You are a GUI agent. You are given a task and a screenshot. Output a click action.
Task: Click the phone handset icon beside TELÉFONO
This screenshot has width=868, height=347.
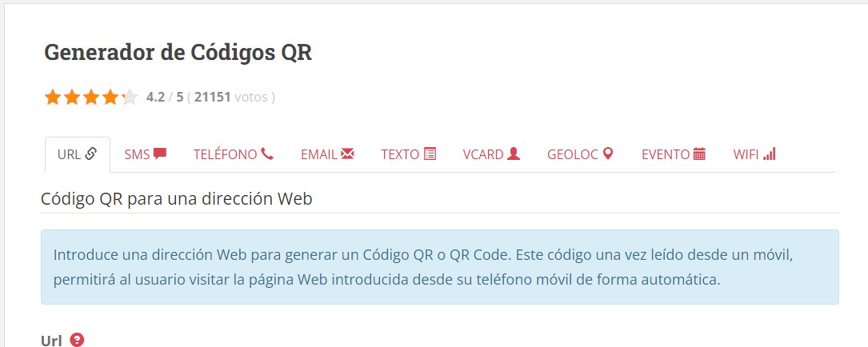tap(267, 154)
